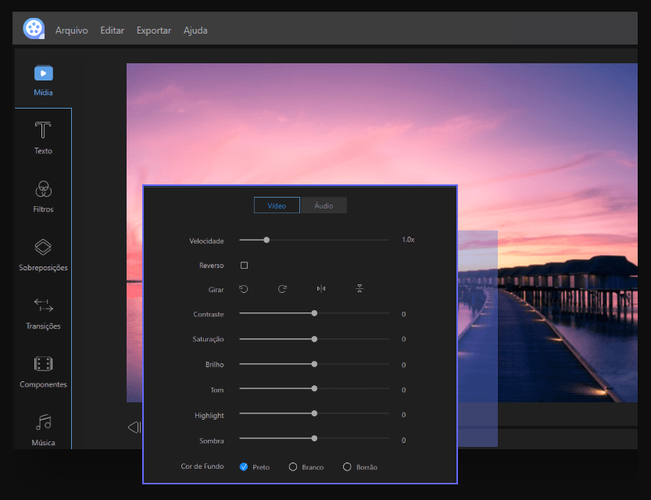
Task: Open the Filtros sidebar panel
Action: (43, 196)
